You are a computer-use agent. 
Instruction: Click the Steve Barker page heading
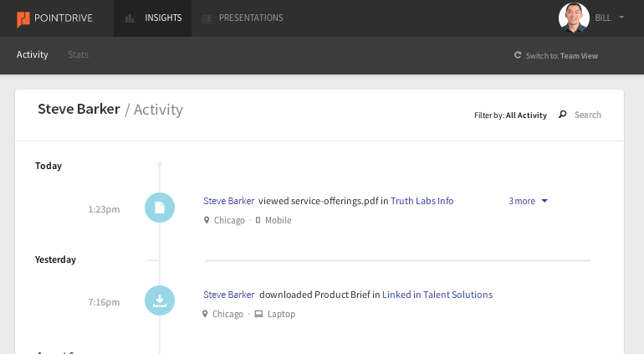coord(79,109)
